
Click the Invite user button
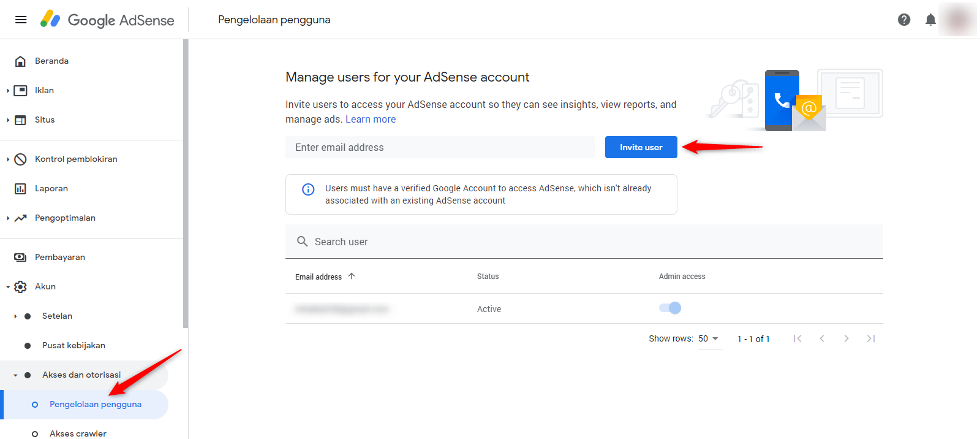point(641,147)
